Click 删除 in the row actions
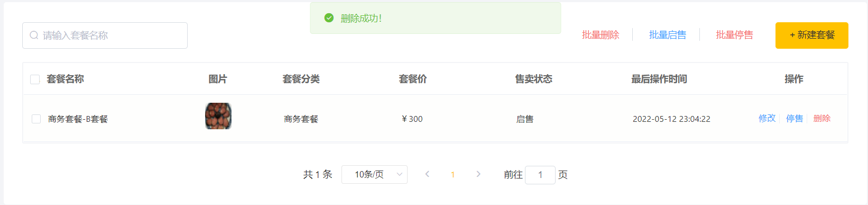This screenshot has width=868, height=205. pos(822,118)
